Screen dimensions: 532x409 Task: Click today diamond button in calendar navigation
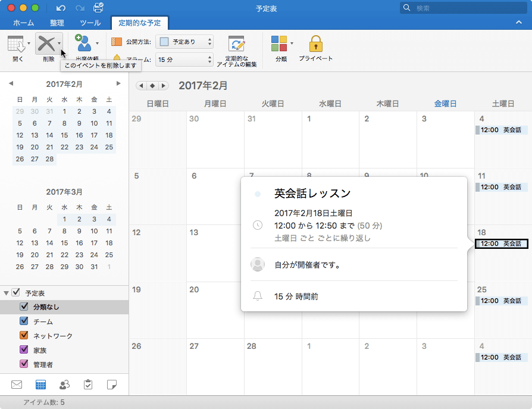point(152,86)
